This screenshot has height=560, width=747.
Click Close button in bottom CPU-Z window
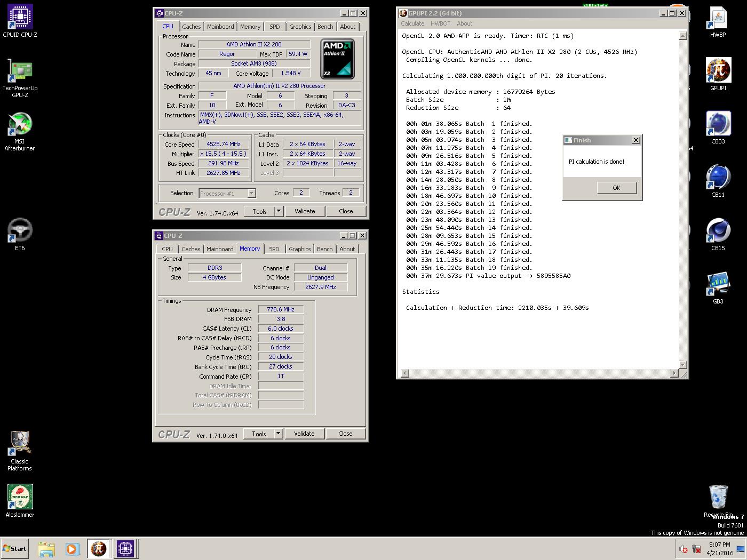(345, 434)
